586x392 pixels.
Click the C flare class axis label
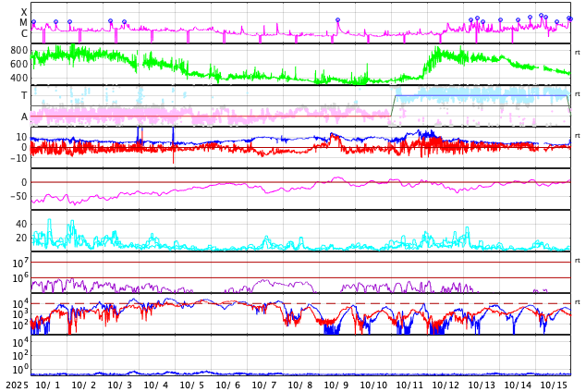point(24,34)
